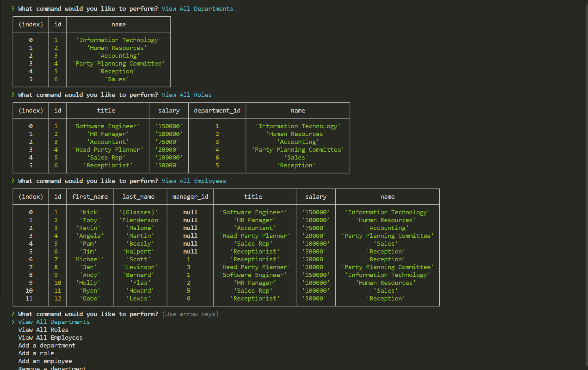The width and height of the screenshot is (588, 370).
Task: Pick the 'Add a department' option
Action: pyautogui.click(x=47, y=345)
